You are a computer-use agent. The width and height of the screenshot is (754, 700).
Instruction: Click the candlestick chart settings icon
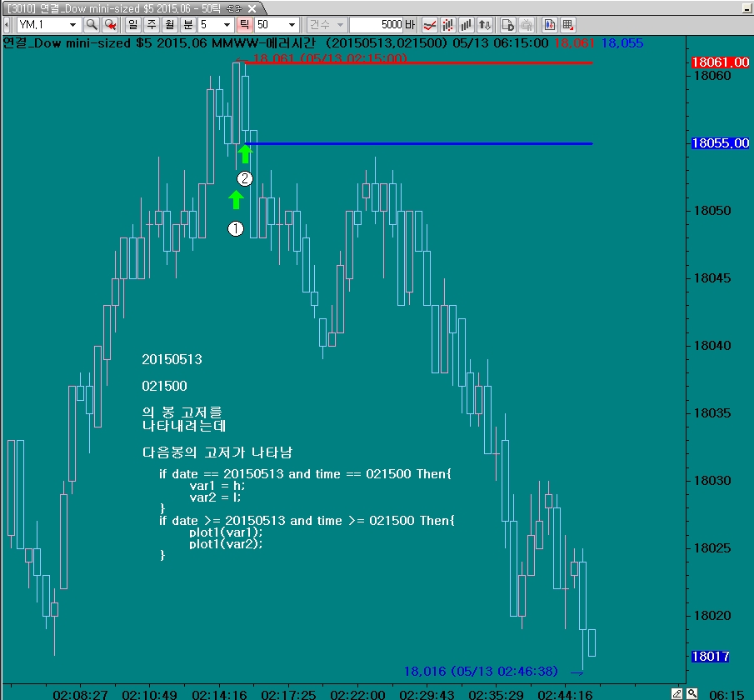[x=549, y=25]
